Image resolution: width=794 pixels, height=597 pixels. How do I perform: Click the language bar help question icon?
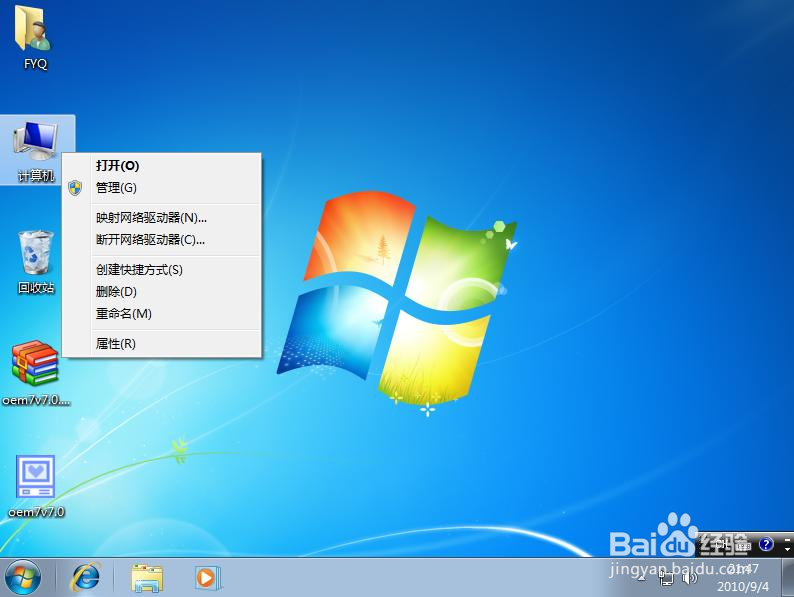[766, 544]
